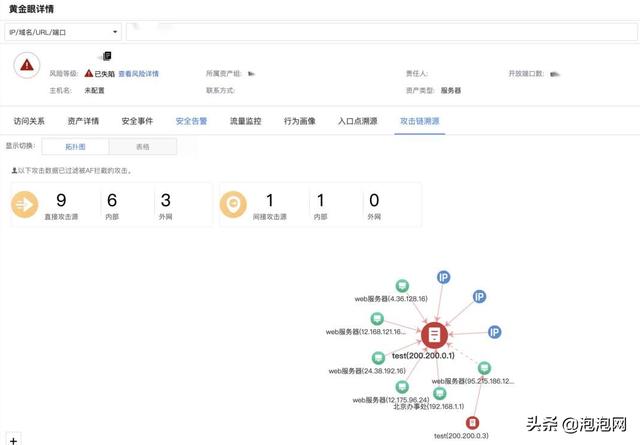Viewport: 640px width, 445px height.
Task: Click the red test(200.200.0.1) server node
Action: [434, 335]
